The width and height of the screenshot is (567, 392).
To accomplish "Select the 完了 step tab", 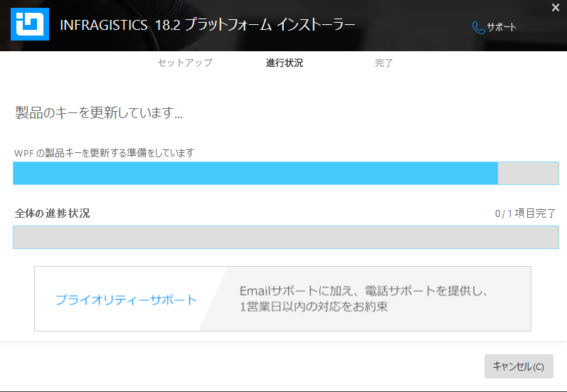I will point(383,63).
